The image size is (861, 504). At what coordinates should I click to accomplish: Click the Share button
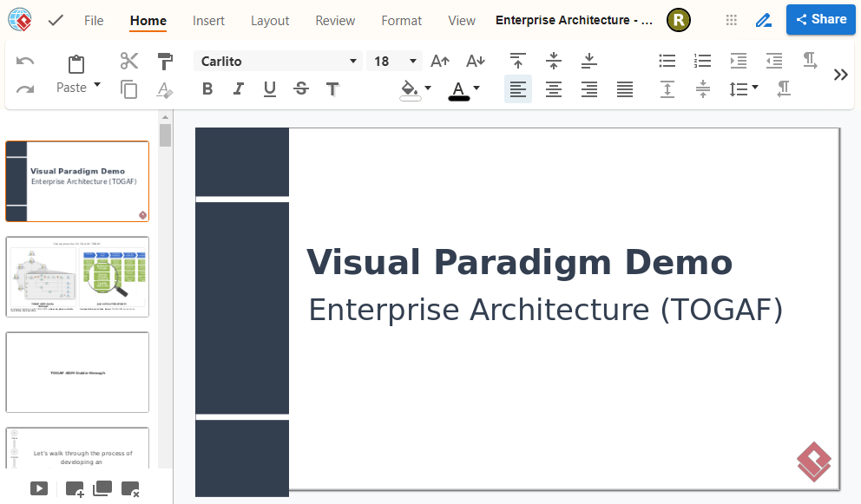click(x=821, y=20)
